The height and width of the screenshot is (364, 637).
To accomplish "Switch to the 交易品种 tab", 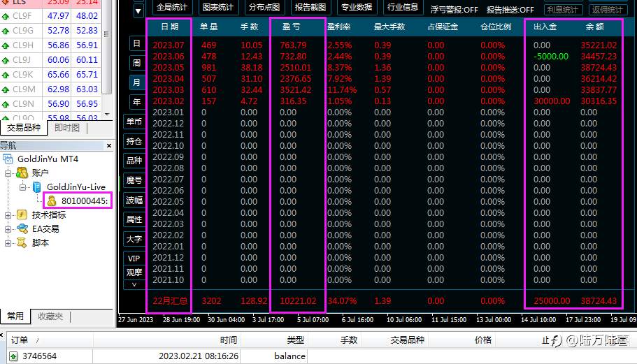I will pyautogui.click(x=24, y=128).
